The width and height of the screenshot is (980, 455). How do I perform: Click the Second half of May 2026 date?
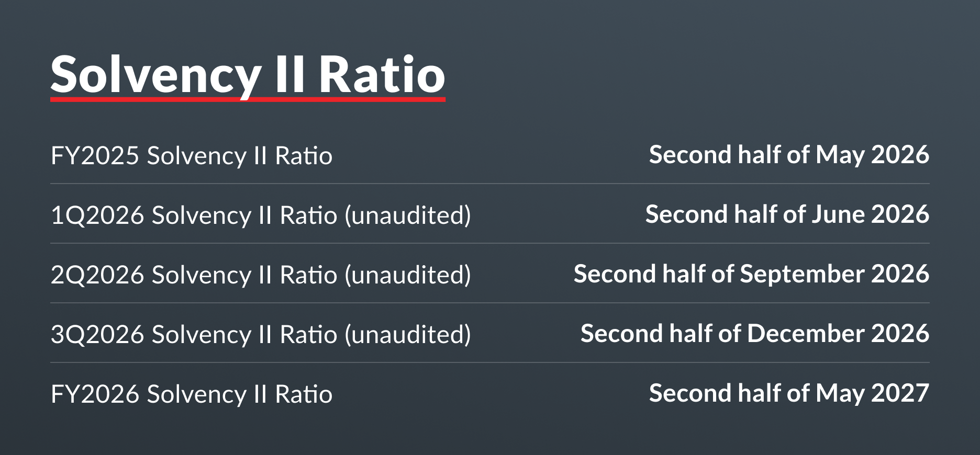tap(789, 155)
